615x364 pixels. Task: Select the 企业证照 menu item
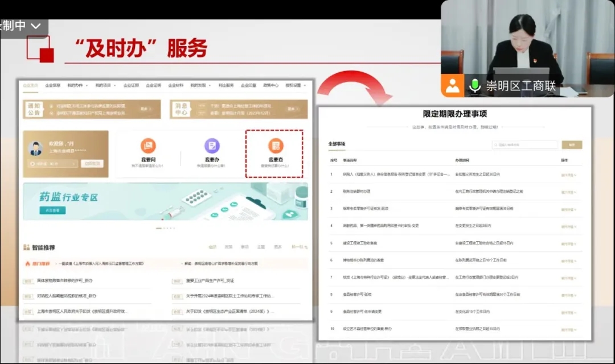point(131,85)
